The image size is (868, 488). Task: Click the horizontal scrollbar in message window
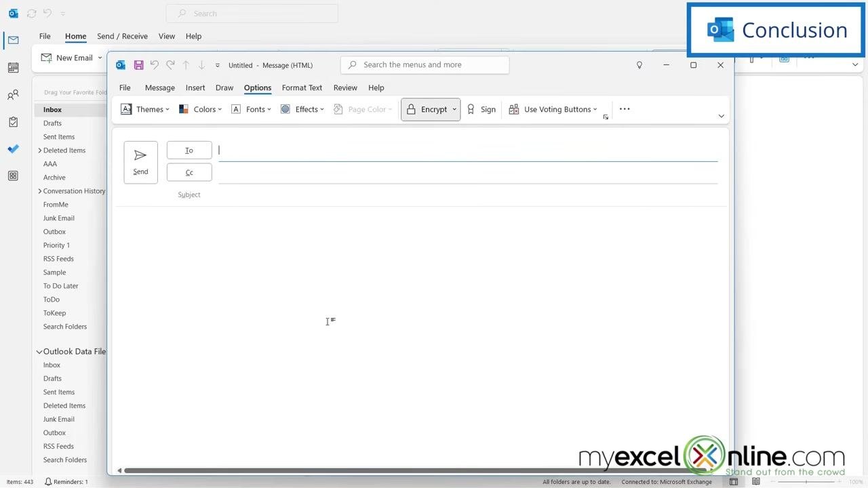(x=415, y=470)
